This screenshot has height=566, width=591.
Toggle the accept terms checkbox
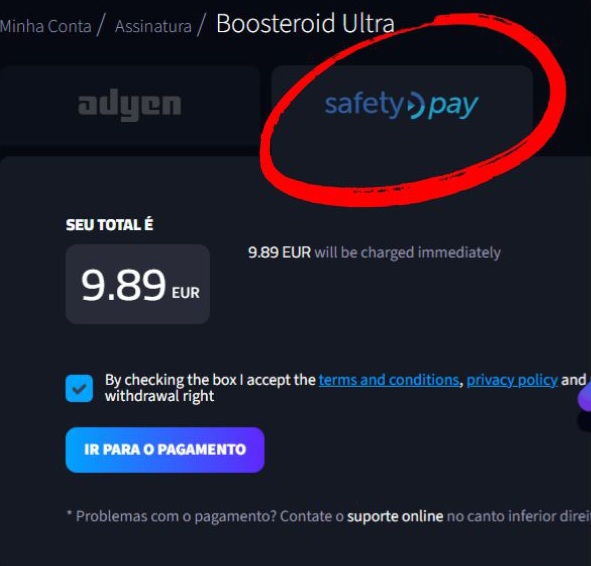(x=79, y=388)
